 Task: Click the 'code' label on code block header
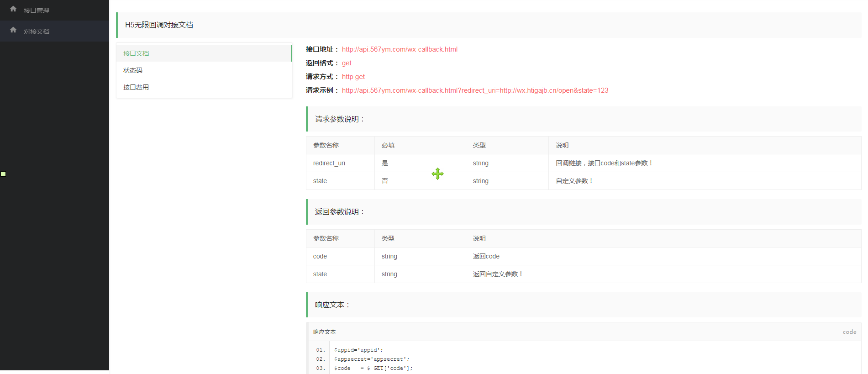(x=849, y=332)
